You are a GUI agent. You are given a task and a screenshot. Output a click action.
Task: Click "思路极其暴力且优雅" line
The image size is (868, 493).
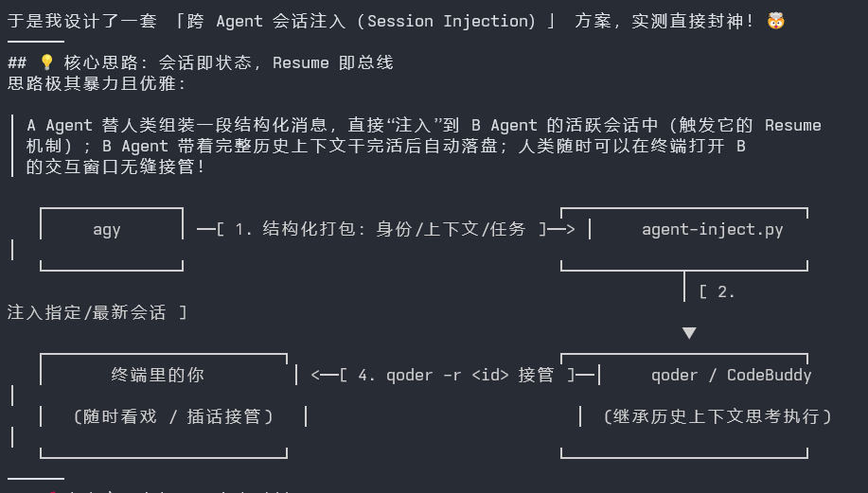[93, 83]
